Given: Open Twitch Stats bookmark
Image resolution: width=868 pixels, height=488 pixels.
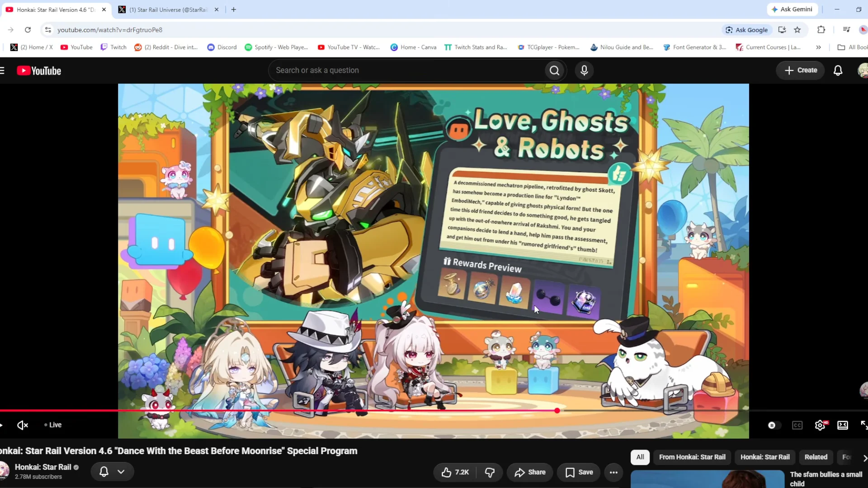Looking at the screenshot, I should (x=476, y=47).
